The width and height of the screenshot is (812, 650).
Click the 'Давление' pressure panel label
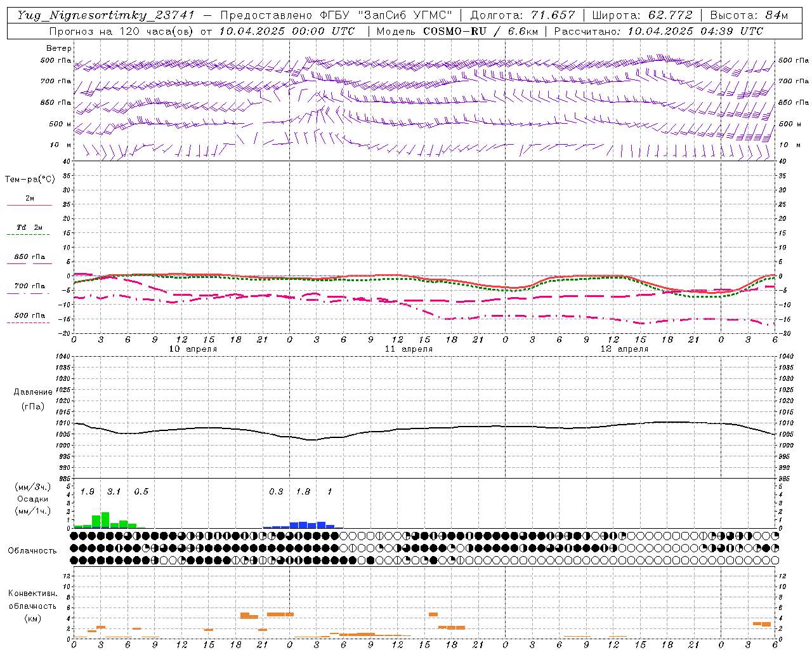[33, 392]
